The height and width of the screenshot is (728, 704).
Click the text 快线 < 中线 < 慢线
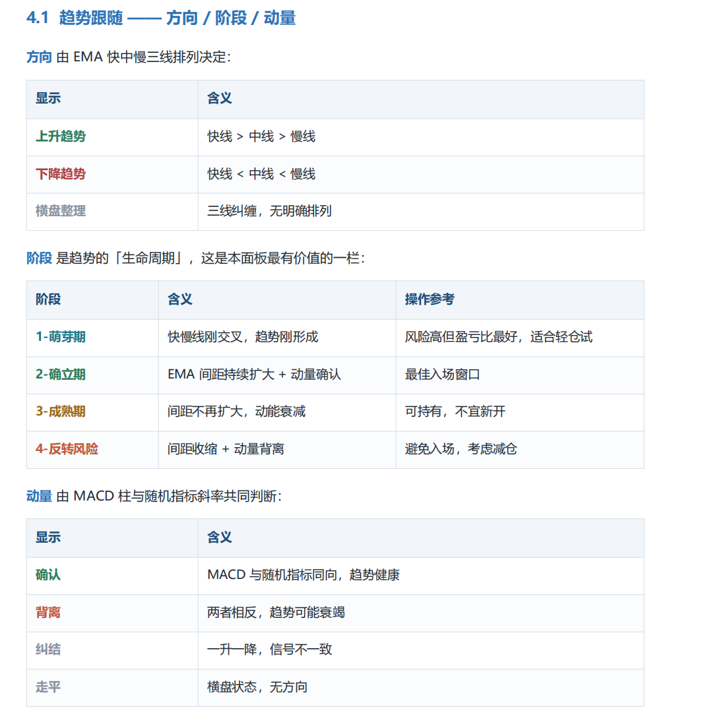click(261, 174)
